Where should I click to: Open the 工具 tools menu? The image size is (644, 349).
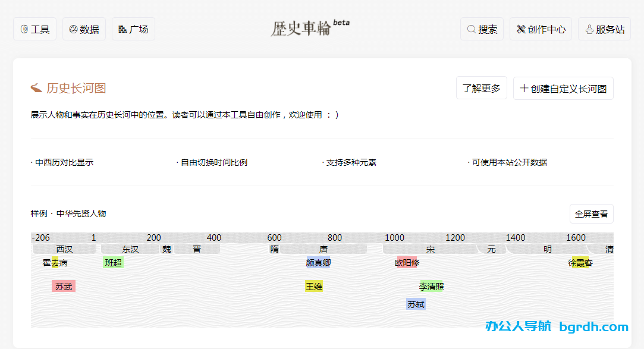[x=34, y=29]
